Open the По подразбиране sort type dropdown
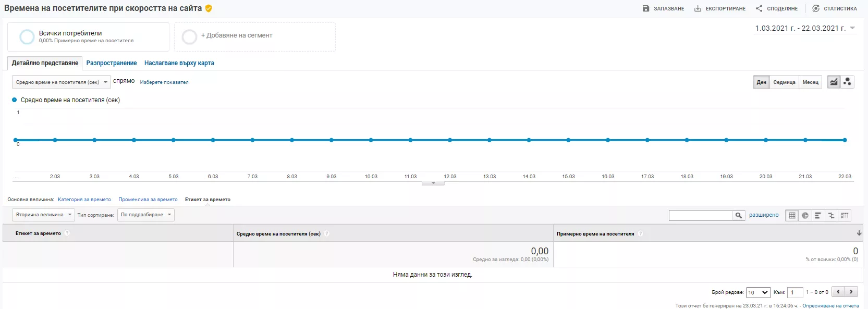Screen dimensions: 868x309 click(x=146, y=215)
